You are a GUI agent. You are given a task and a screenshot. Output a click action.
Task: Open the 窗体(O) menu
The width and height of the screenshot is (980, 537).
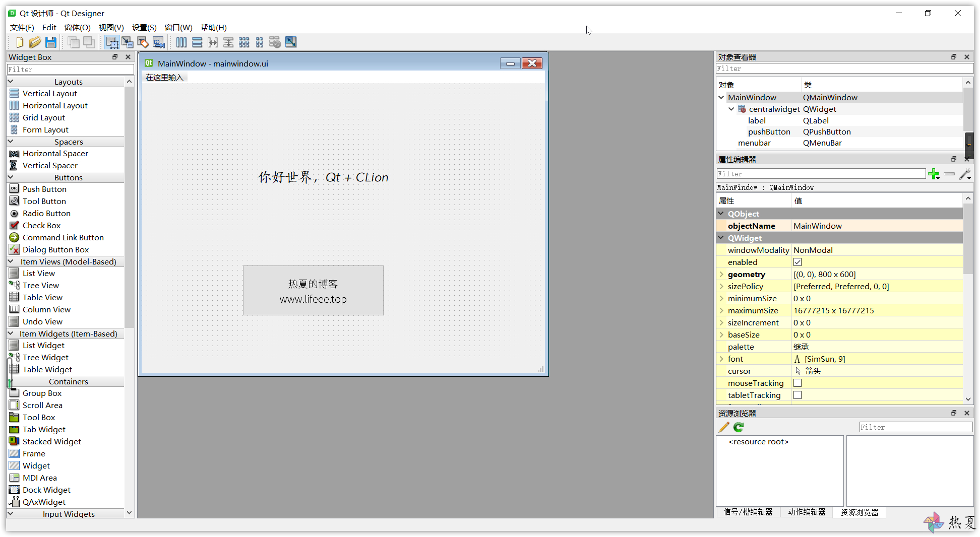point(77,28)
